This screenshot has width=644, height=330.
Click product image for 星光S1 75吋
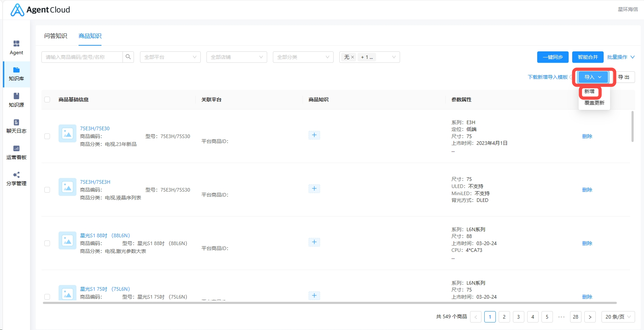click(x=68, y=293)
